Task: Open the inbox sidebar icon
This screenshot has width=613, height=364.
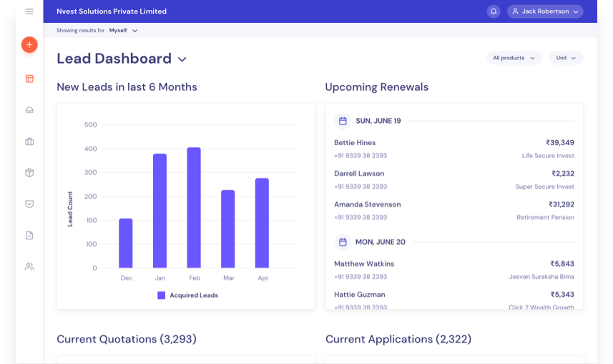Action: coord(29,110)
